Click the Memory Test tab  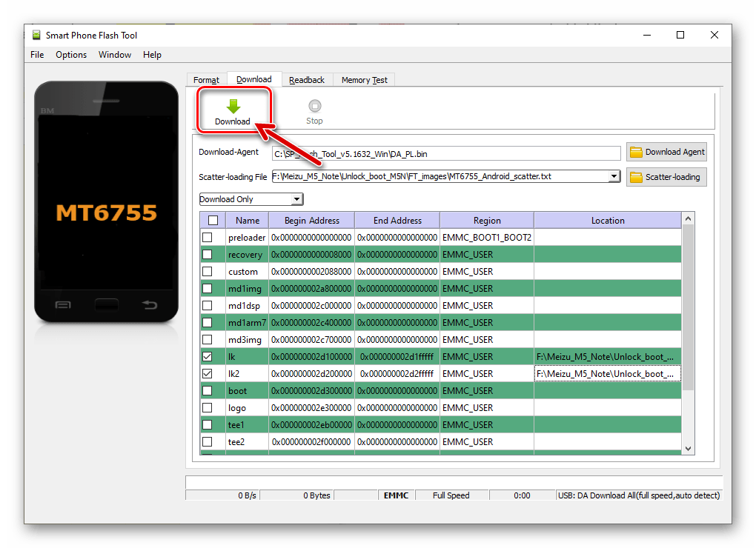[364, 79]
